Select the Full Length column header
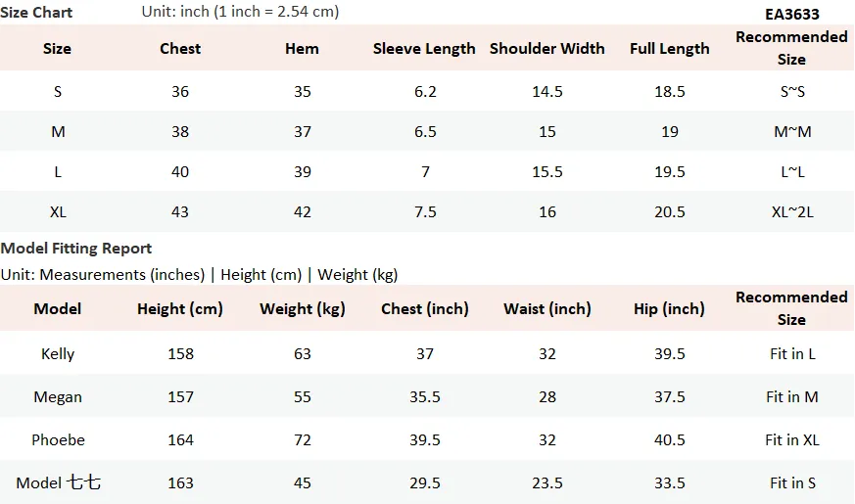Viewport: 855px width, 504px height. [670, 49]
